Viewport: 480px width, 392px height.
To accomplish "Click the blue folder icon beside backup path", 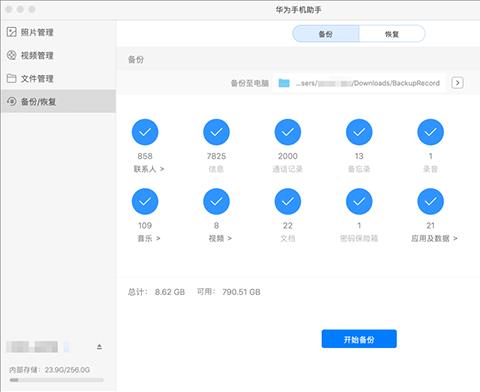I will (284, 83).
